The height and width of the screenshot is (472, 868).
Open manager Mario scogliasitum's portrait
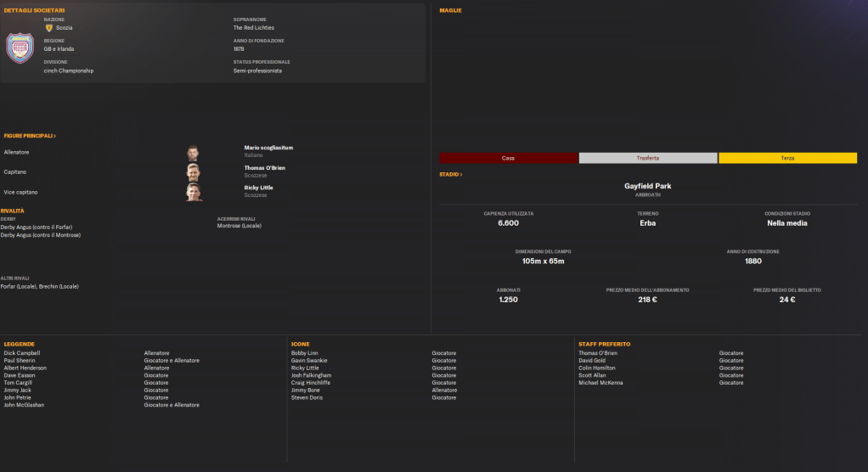[x=194, y=153]
